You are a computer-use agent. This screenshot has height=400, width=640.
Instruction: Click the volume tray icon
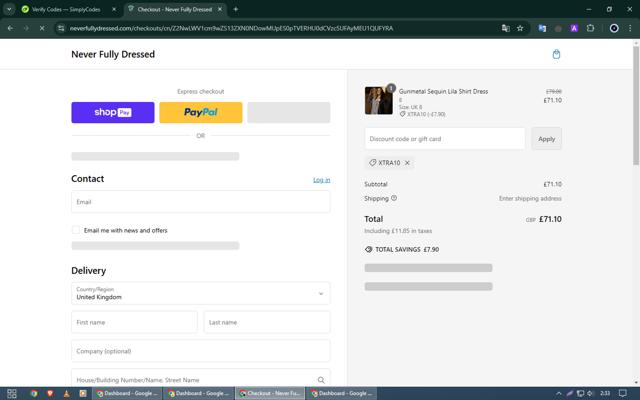pyautogui.click(x=590, y=393)
